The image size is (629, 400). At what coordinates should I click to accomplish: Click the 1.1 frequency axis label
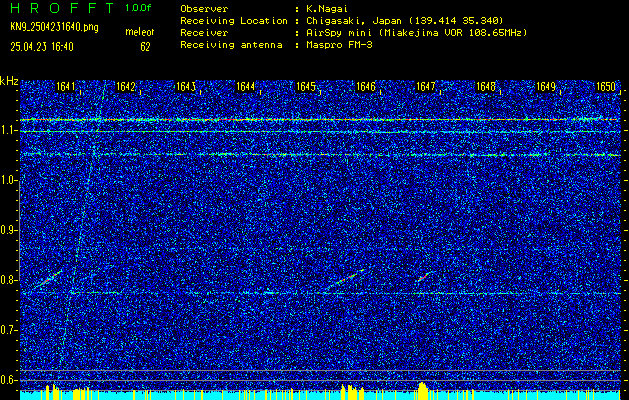[x=7, y=131]
